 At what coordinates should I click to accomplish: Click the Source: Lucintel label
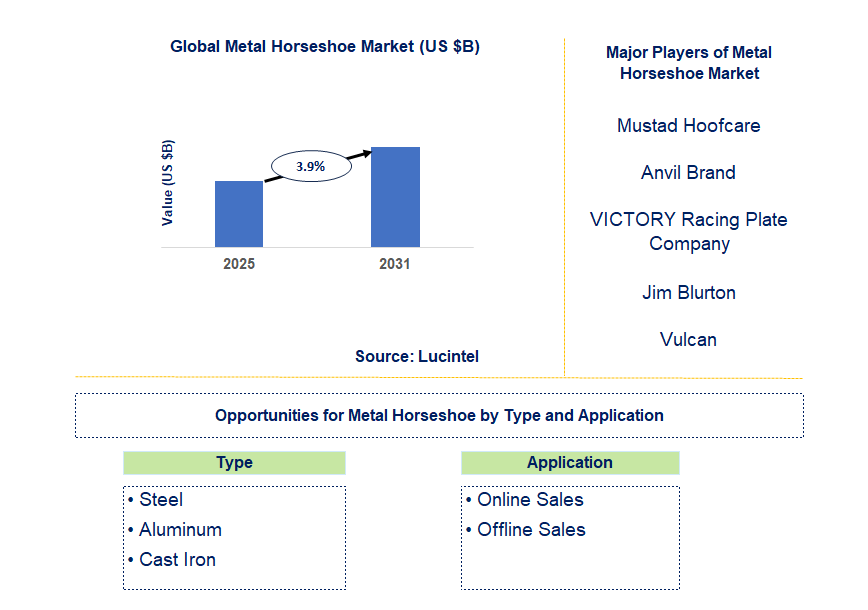click(x=416, y=356)
